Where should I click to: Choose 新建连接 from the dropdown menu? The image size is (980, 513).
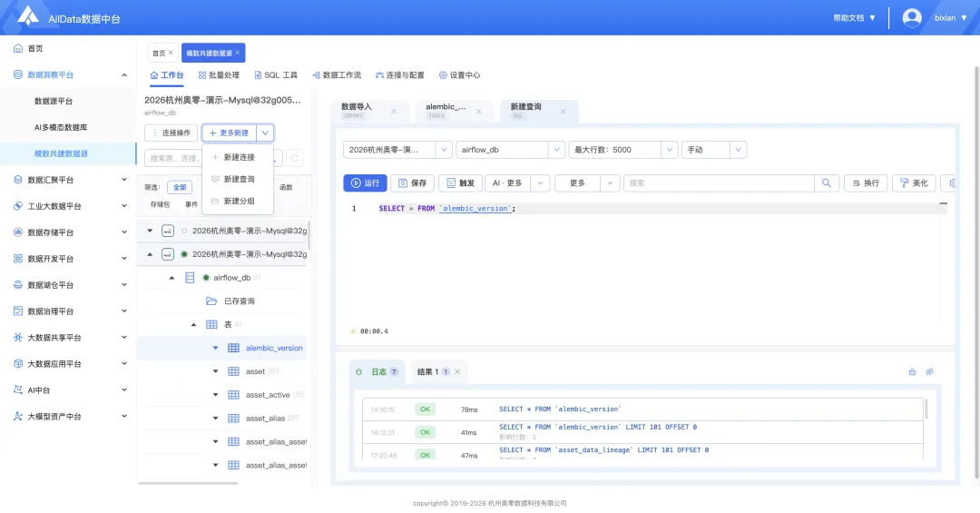click(238, 157)
